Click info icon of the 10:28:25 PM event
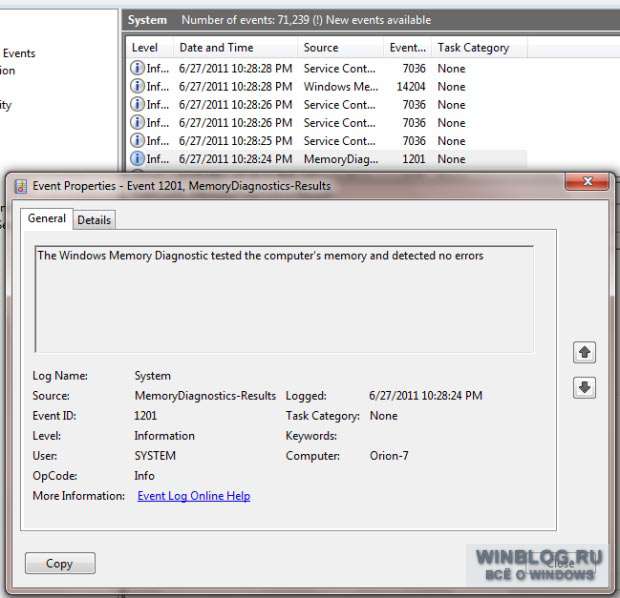Image resolution: width=620 pixels, height=598 pixels. (137, 140)
